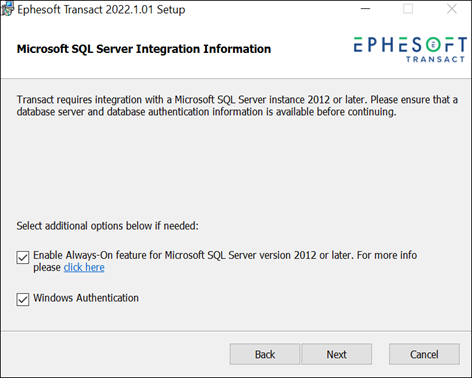Click the installer icon in the title bar
472x378 pixels.
tap(7, 9)
